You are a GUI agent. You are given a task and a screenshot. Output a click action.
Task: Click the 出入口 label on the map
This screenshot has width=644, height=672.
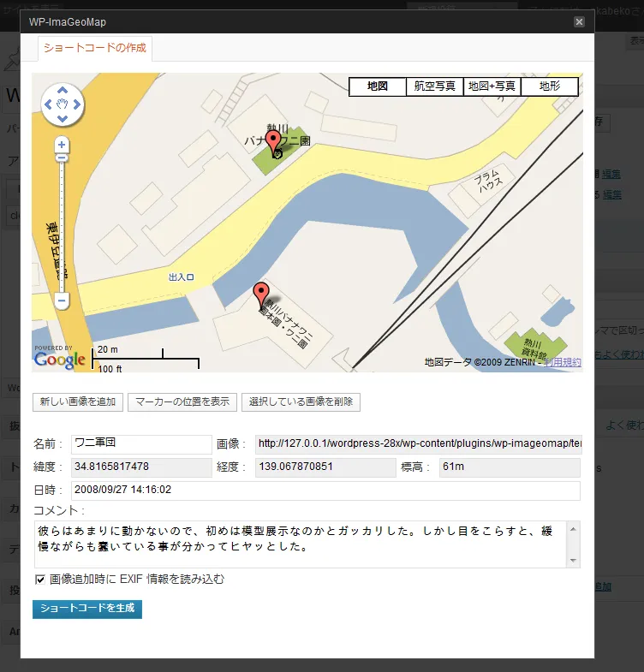pyautogui.click(x=181, y=277)
